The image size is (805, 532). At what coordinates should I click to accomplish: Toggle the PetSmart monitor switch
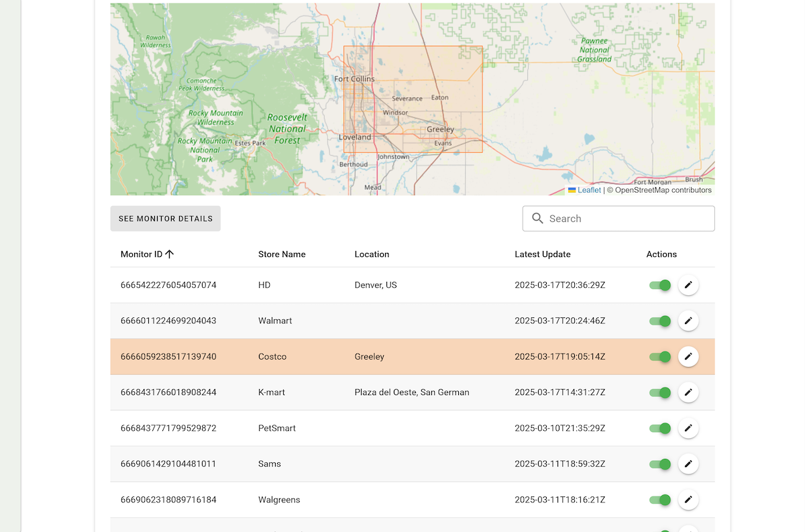[660, 428]
